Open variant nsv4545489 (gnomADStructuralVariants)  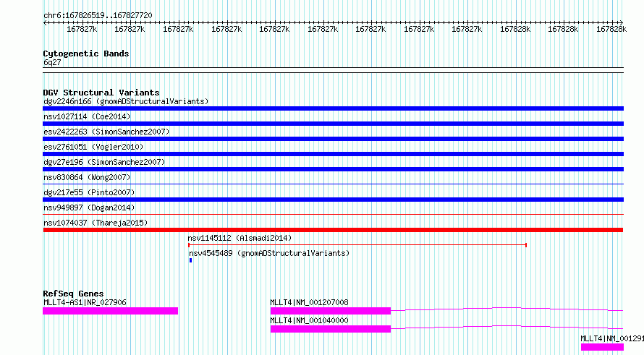coord(269,253)
